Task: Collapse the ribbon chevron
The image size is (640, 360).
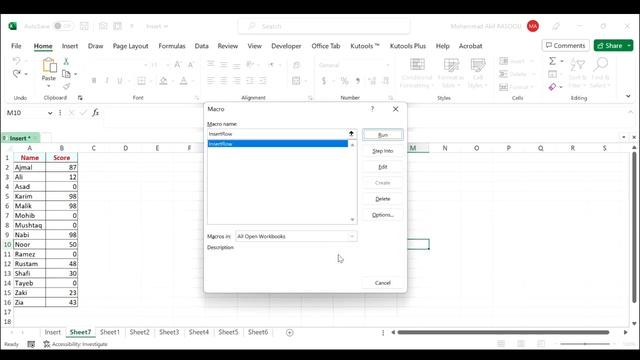Action: tap(628, 96)
